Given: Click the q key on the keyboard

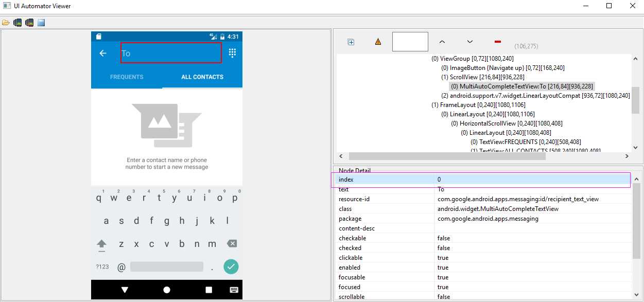Looking at the screenshot, I should coord(99,198).
